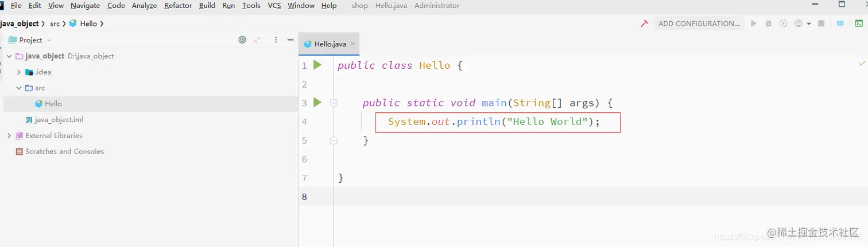Click the External Libraries icon
This screenshot has width=868, height=247.
pyautogui.click(x=19, y=135)
